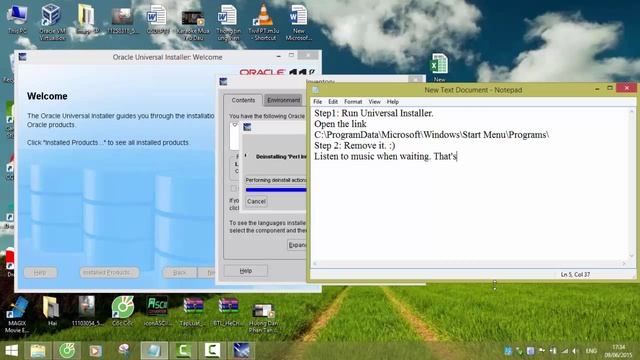Open the BTL_HeCh WinRAR archive
The image size is (640, 360).
point(228,311)
